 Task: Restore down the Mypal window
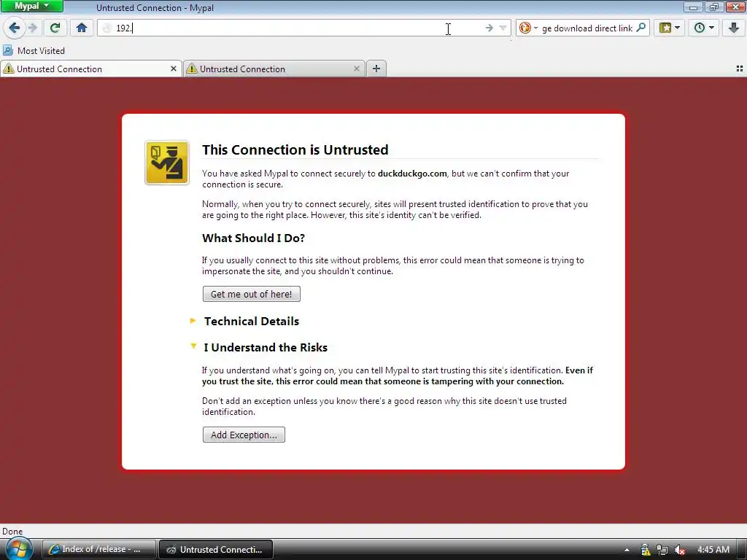click(713, 7)
